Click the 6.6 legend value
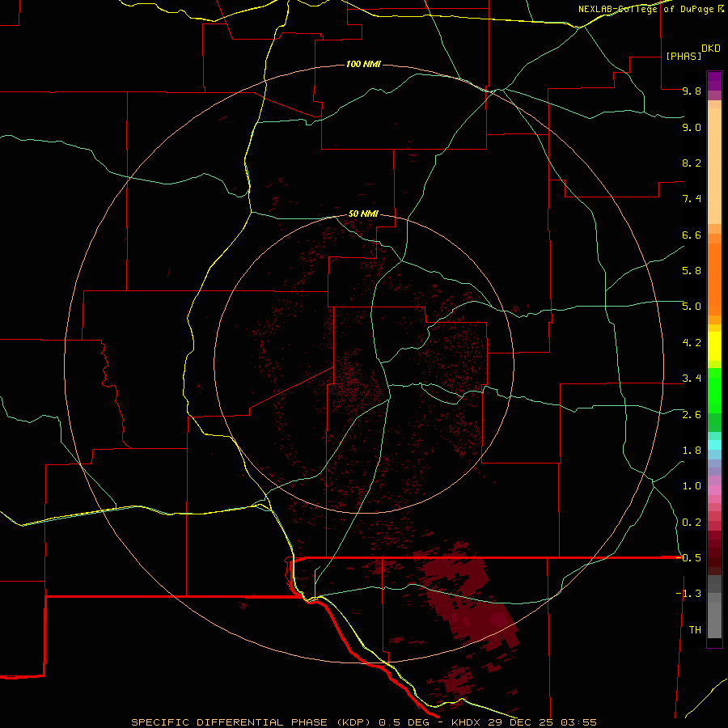Image resolution: width=728 pixels, height=728 pixels. (x=692, y=235)
